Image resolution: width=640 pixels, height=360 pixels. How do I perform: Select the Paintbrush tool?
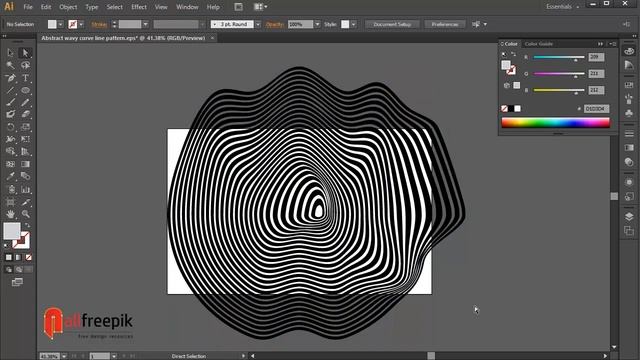click(11, 102)
